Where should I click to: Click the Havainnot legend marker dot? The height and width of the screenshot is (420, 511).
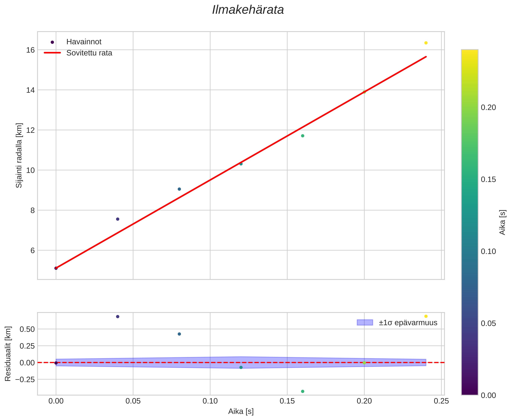point(52,42)
